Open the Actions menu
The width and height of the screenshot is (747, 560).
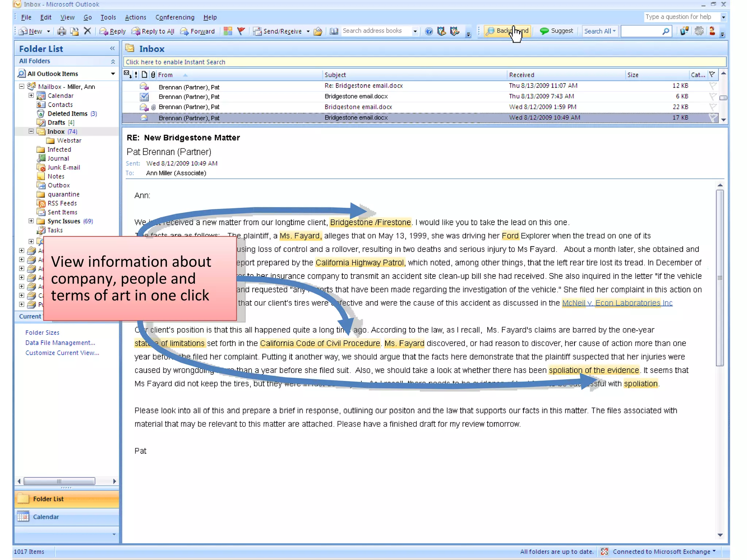coord(135,17)
